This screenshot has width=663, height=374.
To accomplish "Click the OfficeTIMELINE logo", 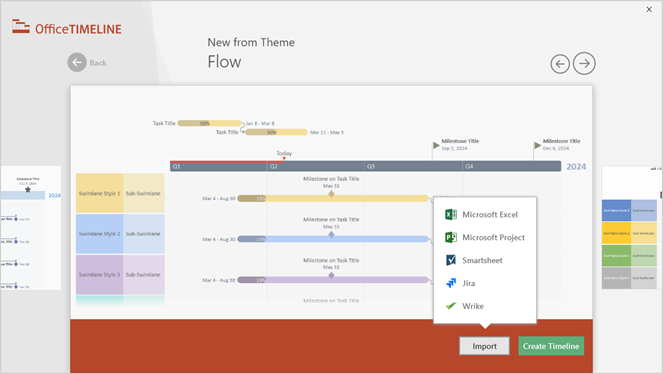I will (67, 28).
